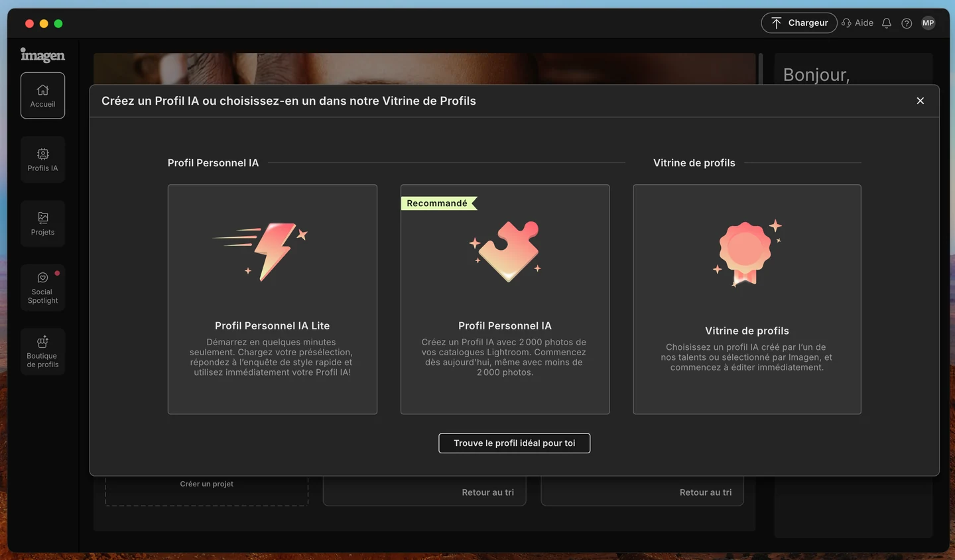Click the first Retour au tri link

click(x=488, y=492)
